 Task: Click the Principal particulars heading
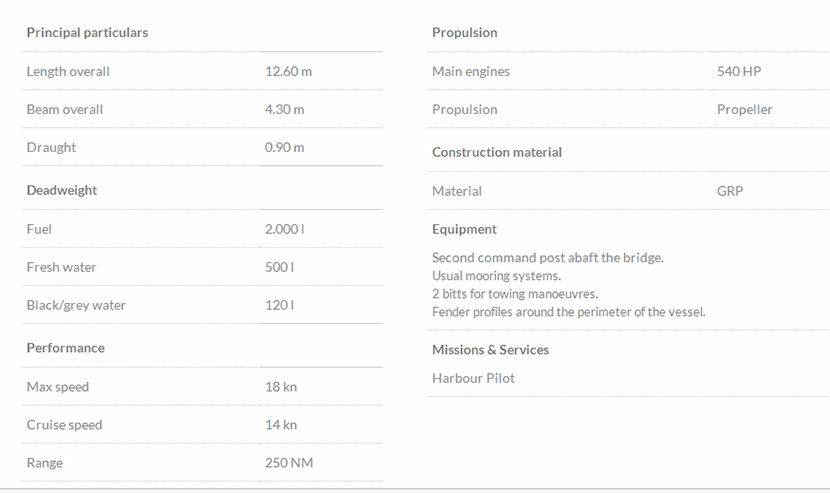[x=87, y=33]
